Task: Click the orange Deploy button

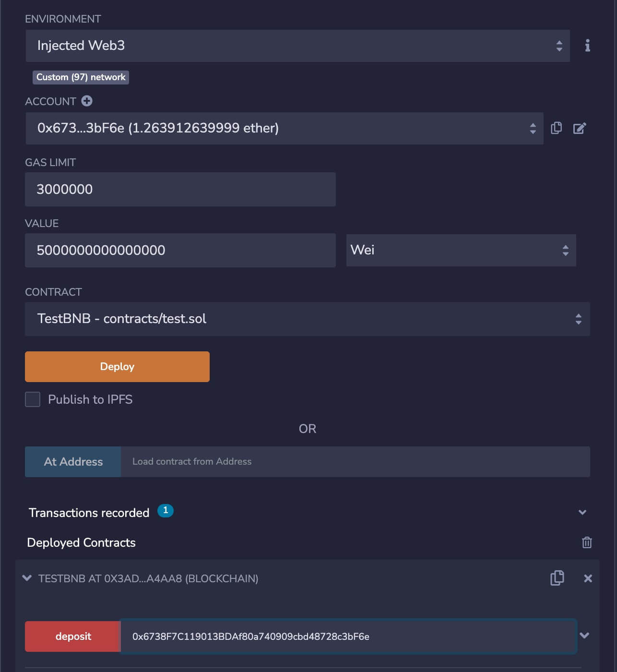Action: [117, 367]
